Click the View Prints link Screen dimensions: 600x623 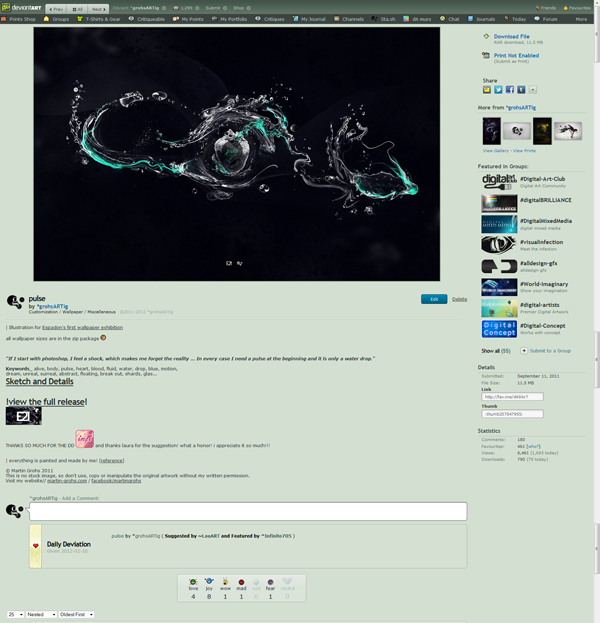524,151
